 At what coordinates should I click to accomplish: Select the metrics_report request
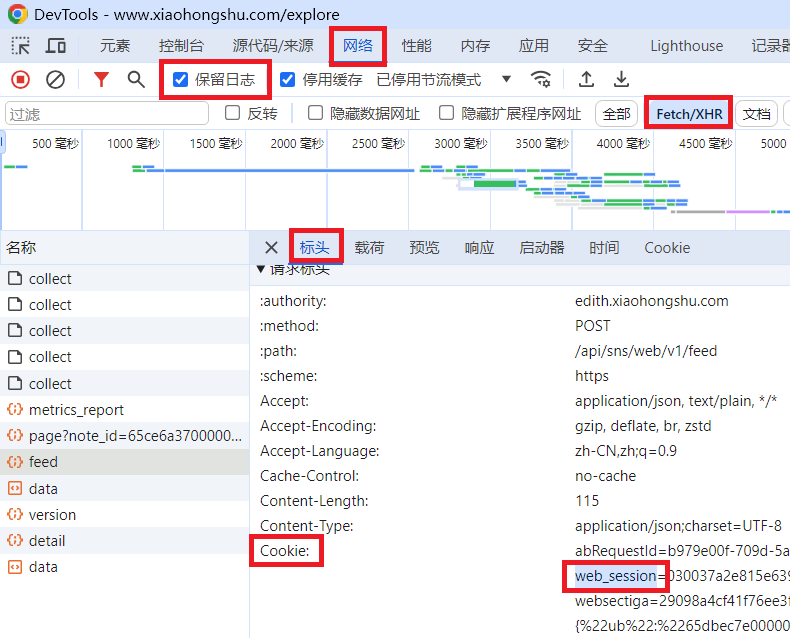[x=124, y=409]
